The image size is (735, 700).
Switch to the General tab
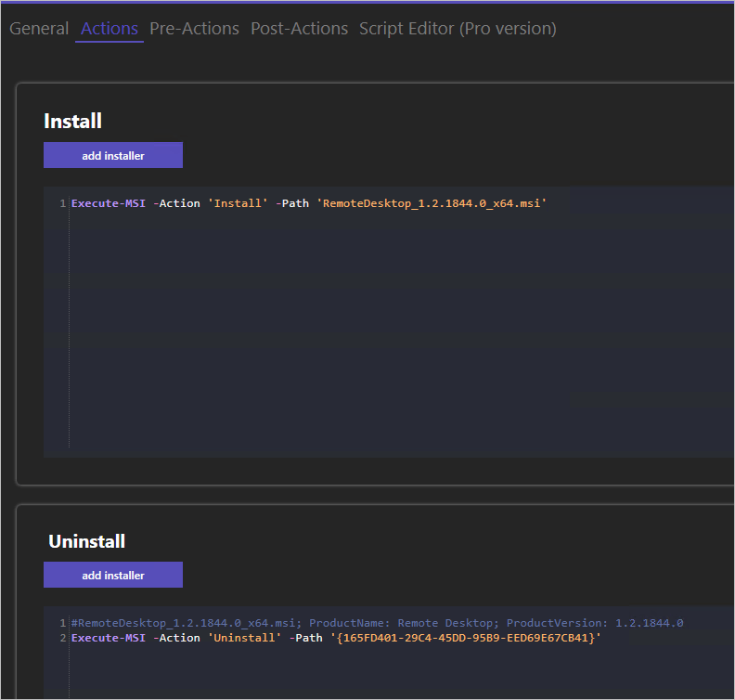(x=39, y=29)
